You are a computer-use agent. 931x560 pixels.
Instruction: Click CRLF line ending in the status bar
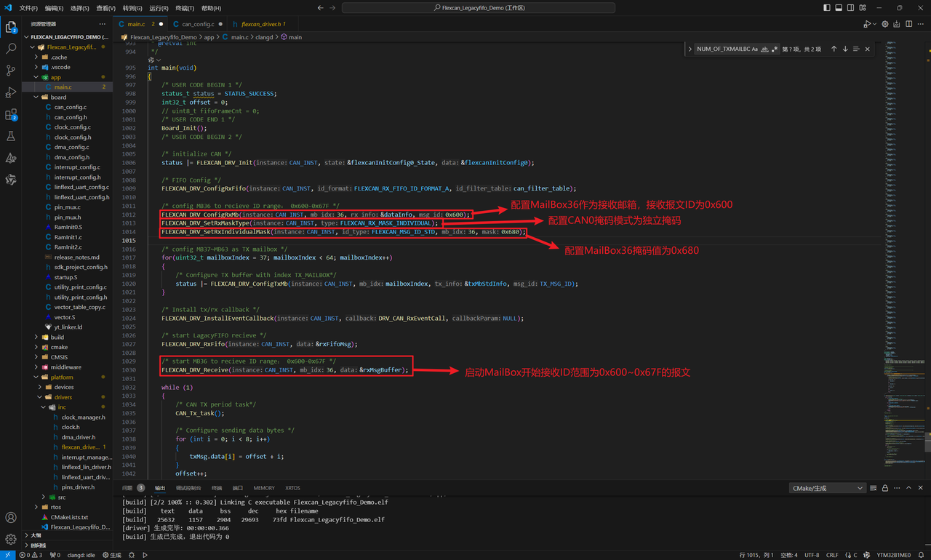tap(832, 555)
